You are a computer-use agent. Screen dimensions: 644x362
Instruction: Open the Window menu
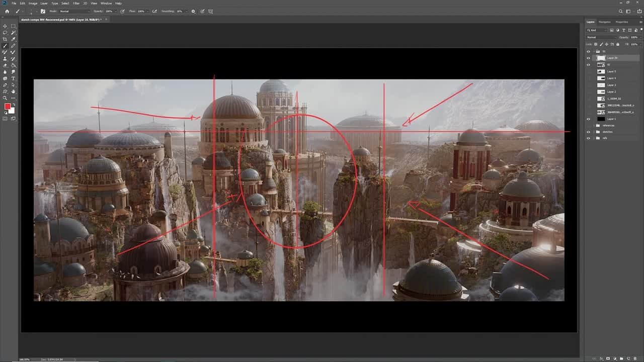(106, 3)
